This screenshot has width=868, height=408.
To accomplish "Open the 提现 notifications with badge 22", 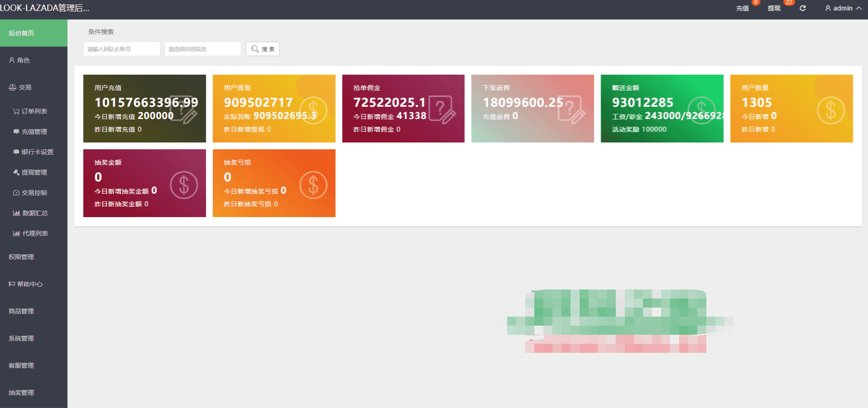I will (x=774, y=8).
